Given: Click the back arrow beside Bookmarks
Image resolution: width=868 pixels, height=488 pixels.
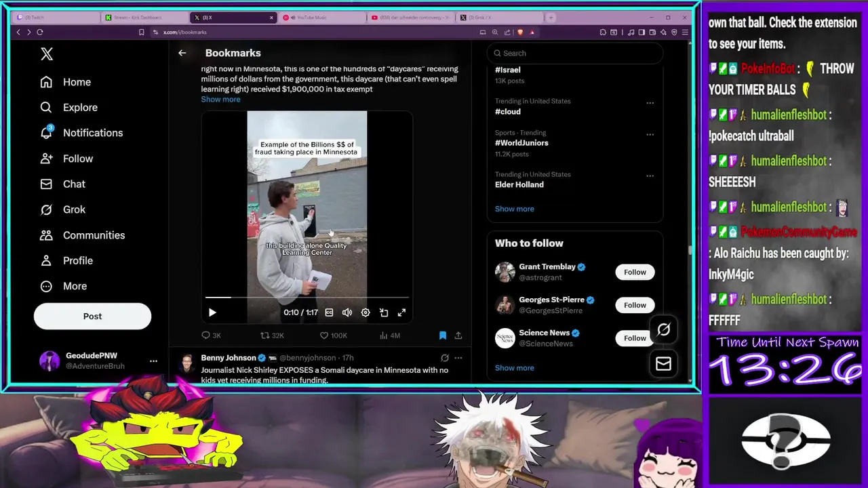Looking at the screenshot, I should (x=182, y=53).
